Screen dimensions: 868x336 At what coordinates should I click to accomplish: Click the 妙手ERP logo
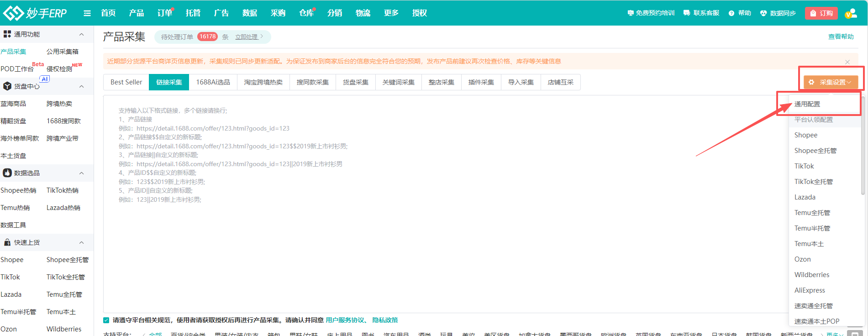[35, 13]
